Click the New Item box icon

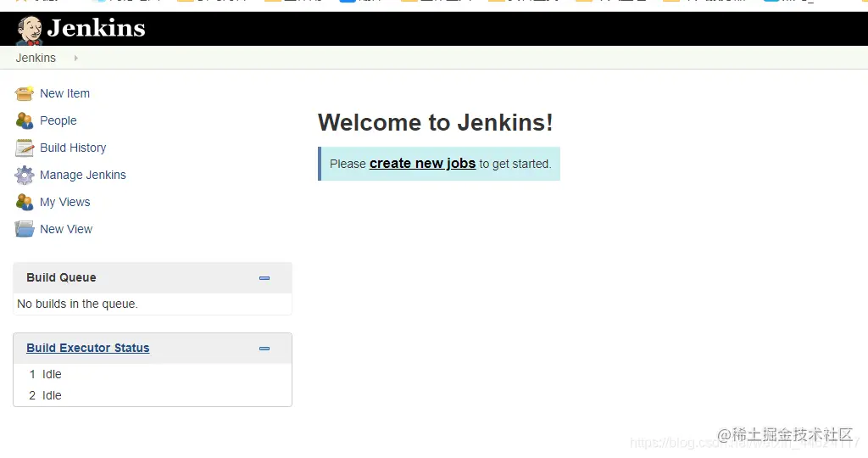click(x=25, y=93)
